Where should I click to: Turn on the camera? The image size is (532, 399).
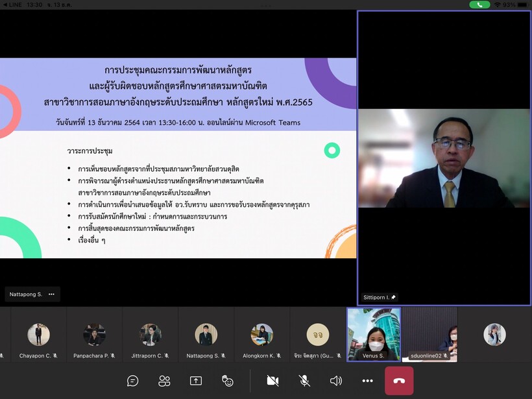[x=272, y=381]
